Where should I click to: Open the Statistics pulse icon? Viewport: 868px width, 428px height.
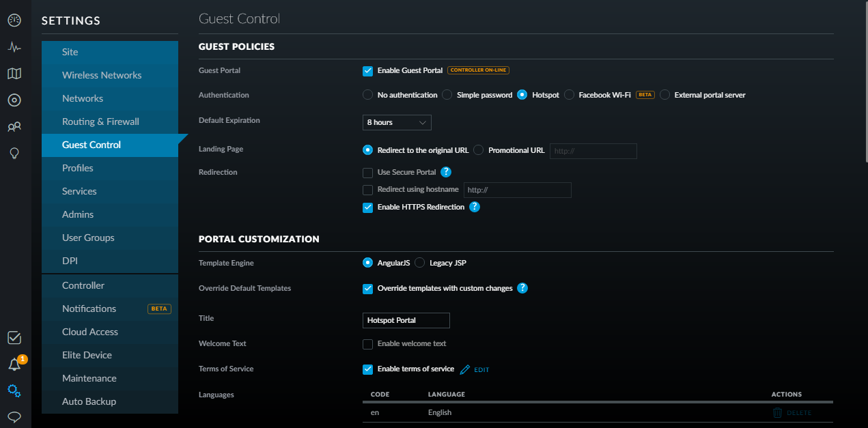click(14, 47)
